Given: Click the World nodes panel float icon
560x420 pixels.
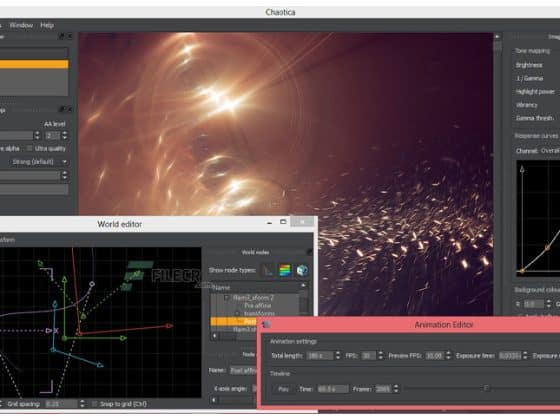Looking at the screenshot, I should coord(309,252).
